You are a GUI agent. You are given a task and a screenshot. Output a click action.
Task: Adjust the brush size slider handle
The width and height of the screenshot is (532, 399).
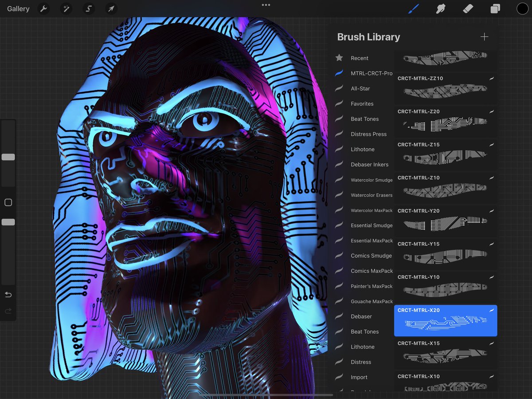pyautogui.click(x=8, y=157)
